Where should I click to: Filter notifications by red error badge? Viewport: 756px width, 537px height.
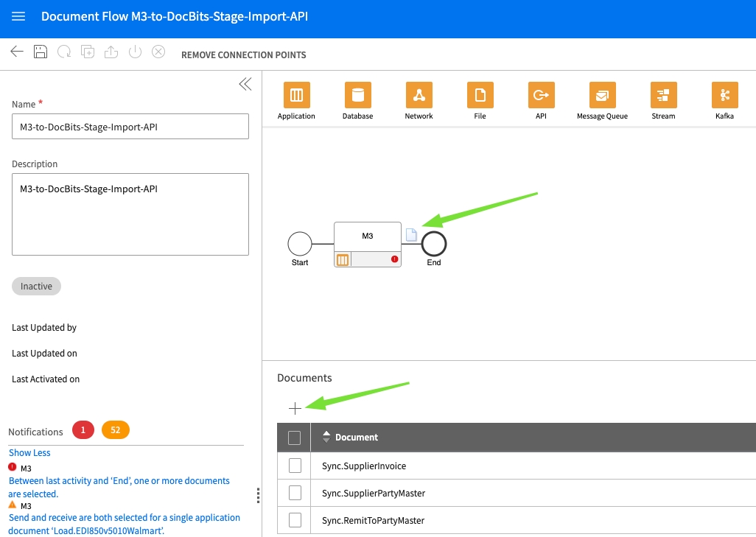pos(83,430)
